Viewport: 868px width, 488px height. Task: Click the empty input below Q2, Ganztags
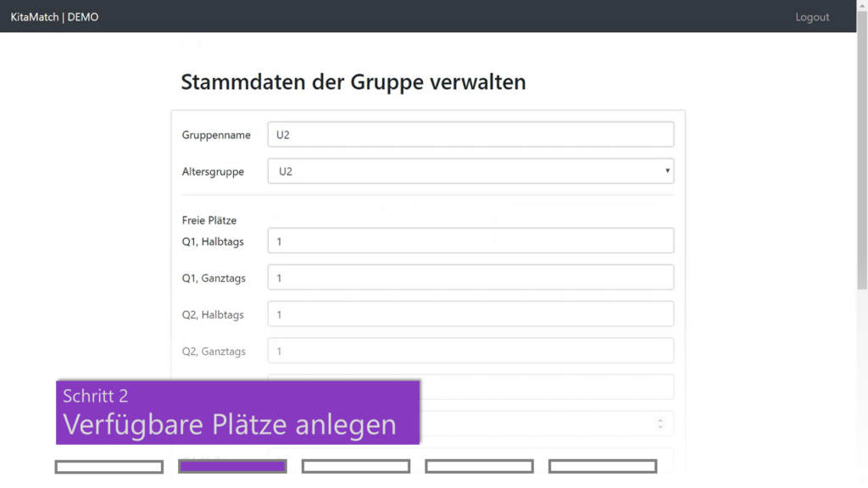coord(547,387)
